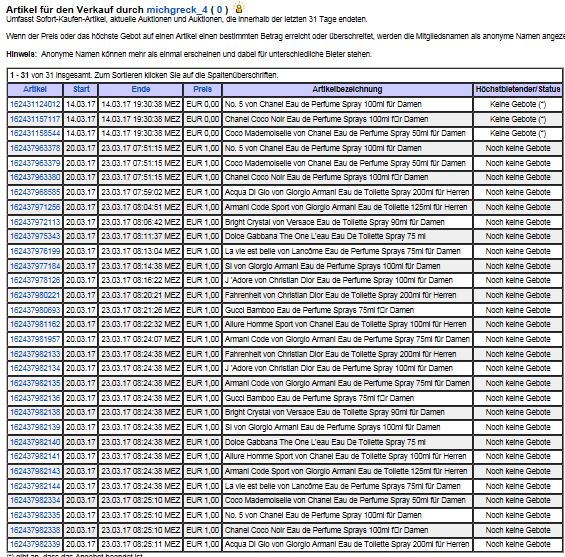
Task: Open item link 162437981162
Action: point(35,324)
